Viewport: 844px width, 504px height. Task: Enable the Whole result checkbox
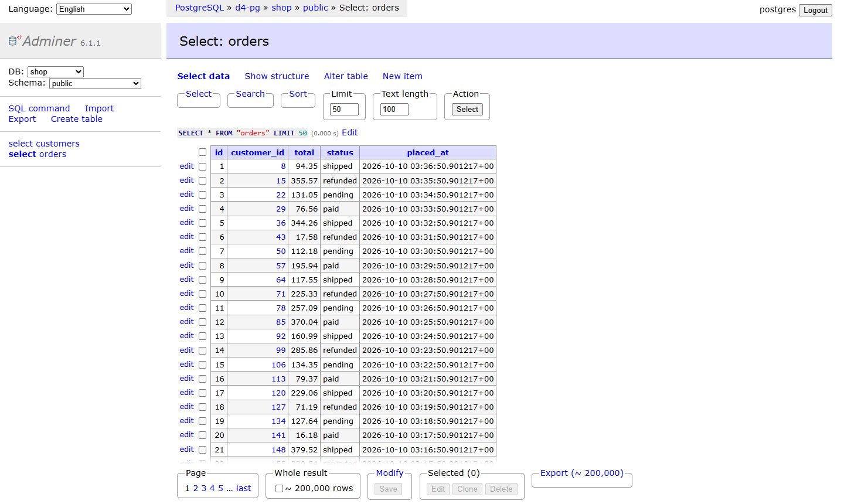pyautogui.click(x=279, y=489)
